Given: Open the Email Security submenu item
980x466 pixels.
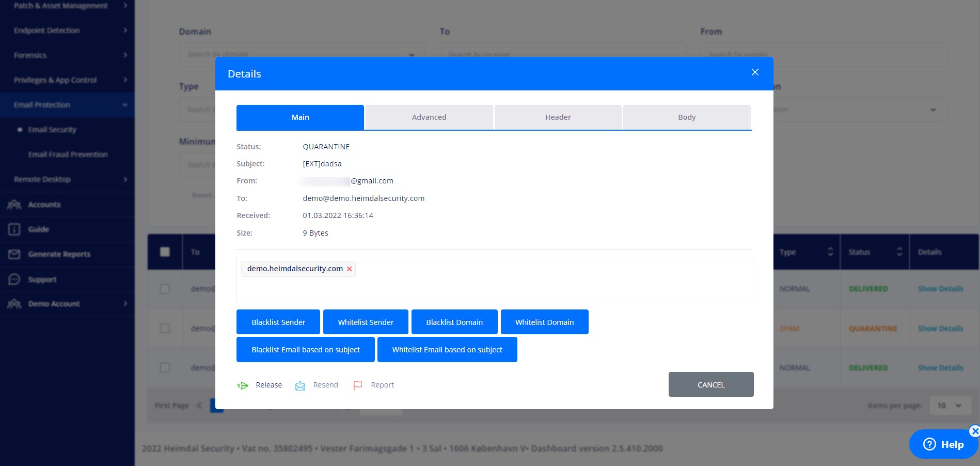Looking at the screenshot, I should (52, 130).
